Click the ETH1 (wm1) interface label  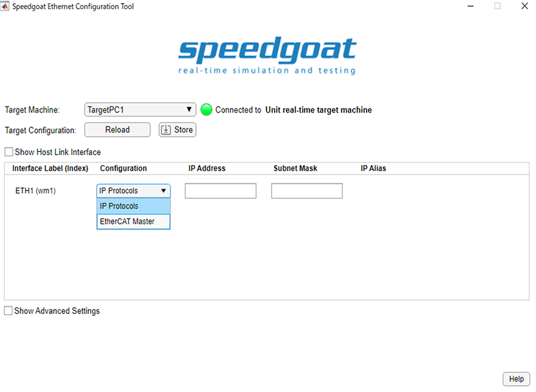pyautogui.click(x=35, y=191)
